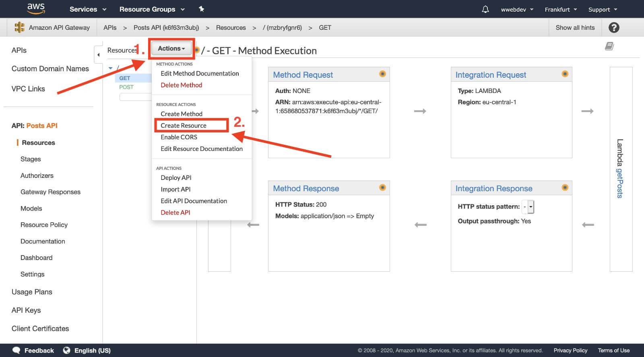The width and height of the screenshot is (644, 357).
Task: Open the HTTP status pattern dropdown
Action: [x=528, y=206]
